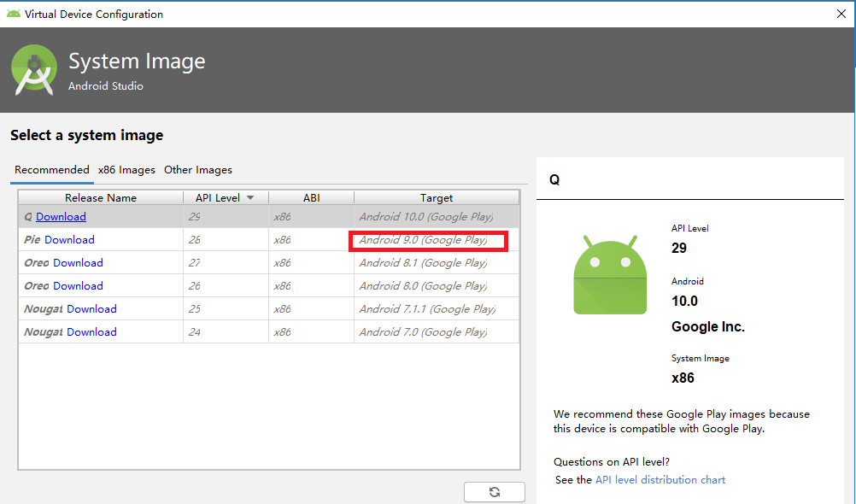856x504 pixels.
Task: Click the 29 API Level value in details
Action: click(x=678, y=248)
